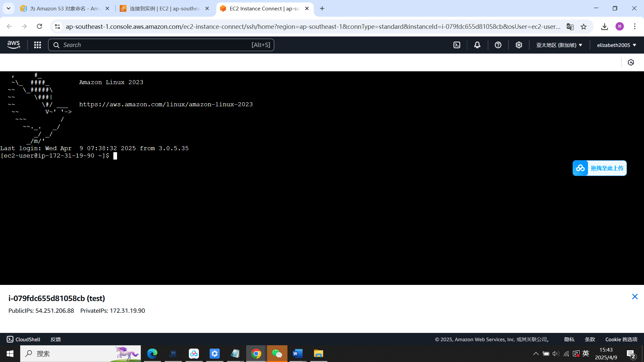This screenshot has height=362, width=644.
Task: Close the instance info panel
Action: [635, 297]
